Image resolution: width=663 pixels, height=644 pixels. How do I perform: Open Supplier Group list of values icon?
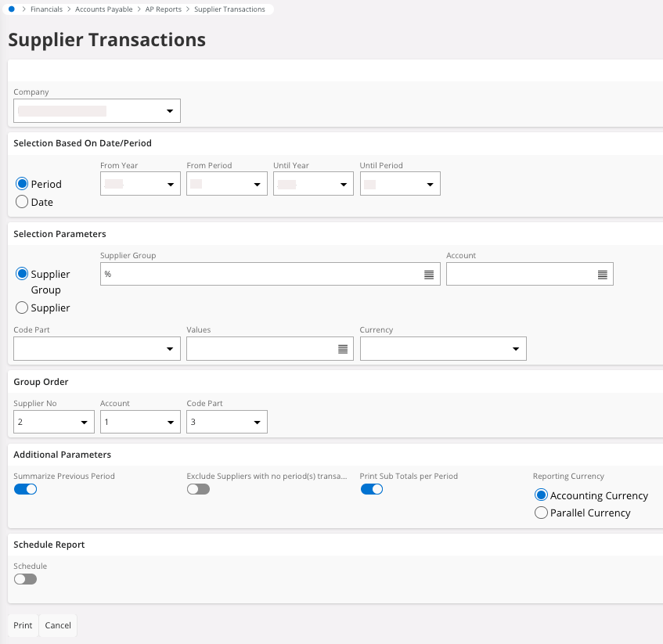429,275
